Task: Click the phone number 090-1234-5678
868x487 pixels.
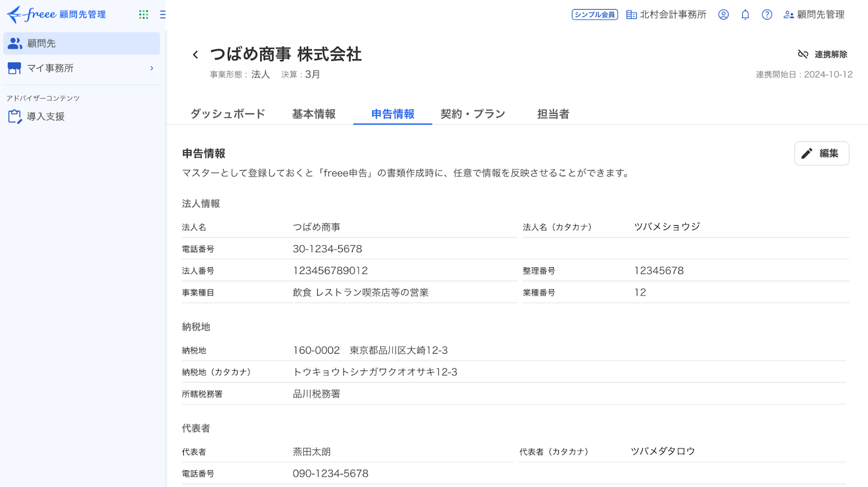Action: pos(330,473)
